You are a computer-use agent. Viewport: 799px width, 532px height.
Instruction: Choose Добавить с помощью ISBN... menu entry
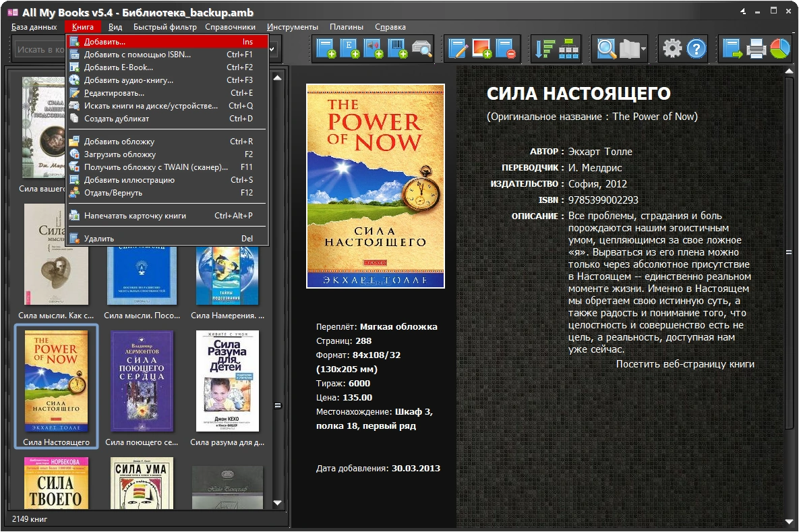[x=167, y=54]
